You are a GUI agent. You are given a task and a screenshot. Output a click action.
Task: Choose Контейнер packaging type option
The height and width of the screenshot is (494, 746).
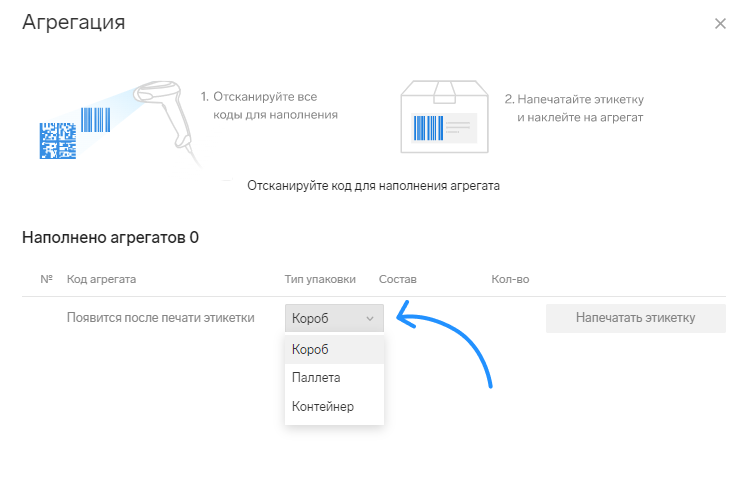tap(334, 406)
